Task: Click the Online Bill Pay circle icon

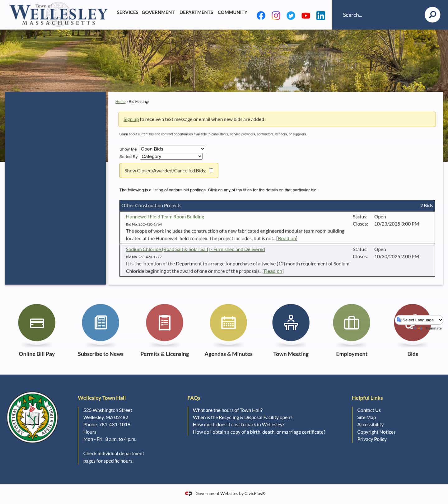Action: click(x=37, y=323)
